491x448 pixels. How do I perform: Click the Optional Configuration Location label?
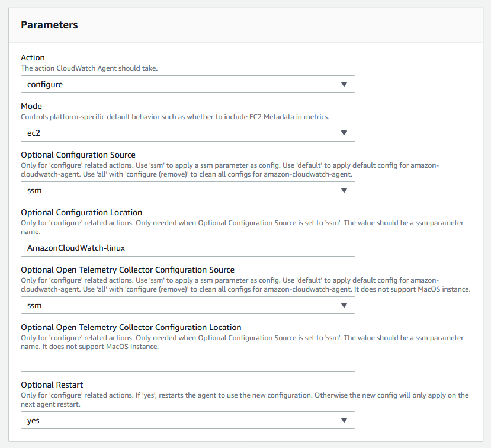click(x=81, y=212)
